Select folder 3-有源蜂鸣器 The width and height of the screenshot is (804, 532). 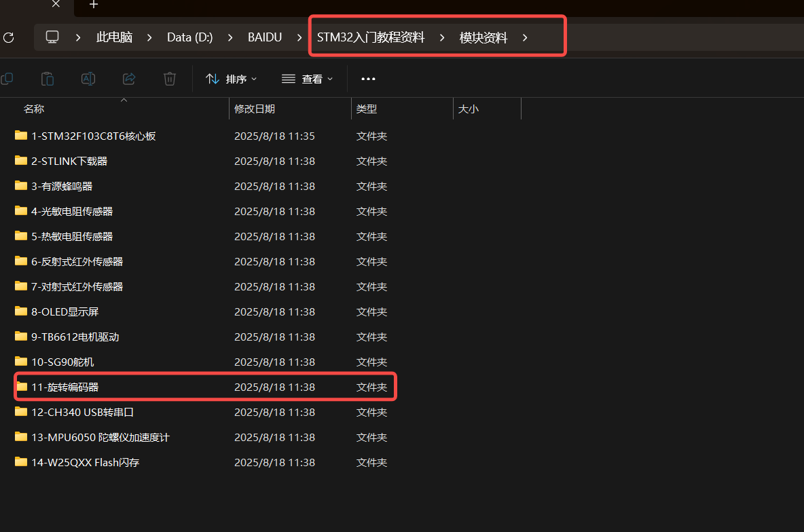62,186
